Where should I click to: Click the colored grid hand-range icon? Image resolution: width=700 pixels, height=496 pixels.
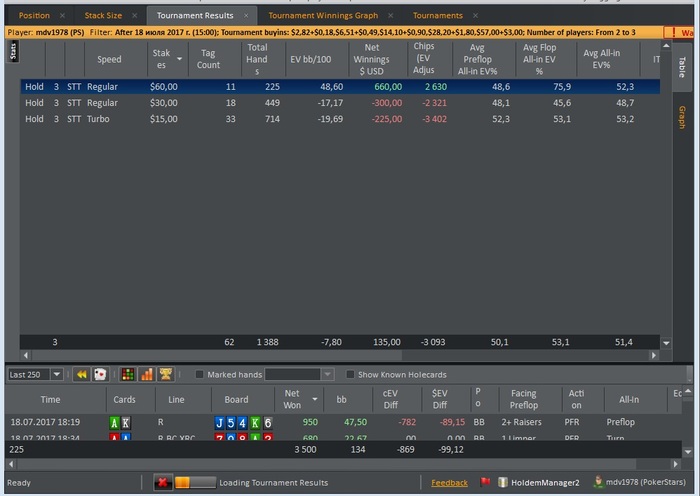click(x=128, y=374)
